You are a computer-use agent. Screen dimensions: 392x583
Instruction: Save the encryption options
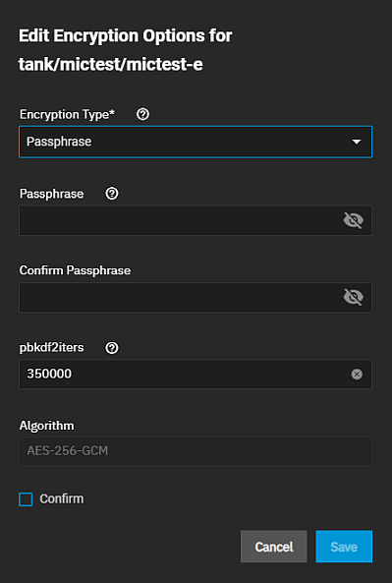pos(344,547)
